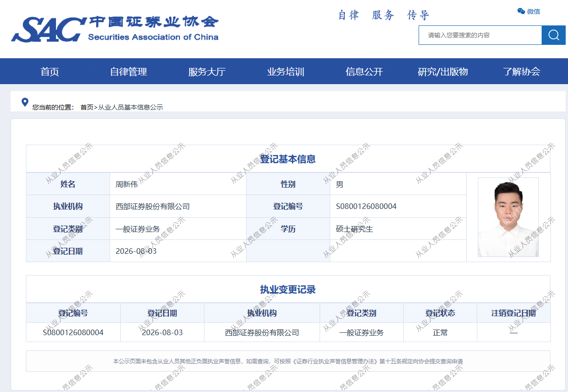Click 西部证券股份有限公司 in basic info table
The height and width of the screenshot is (392, 568).
pyautogui.click(x=153, y=206)
